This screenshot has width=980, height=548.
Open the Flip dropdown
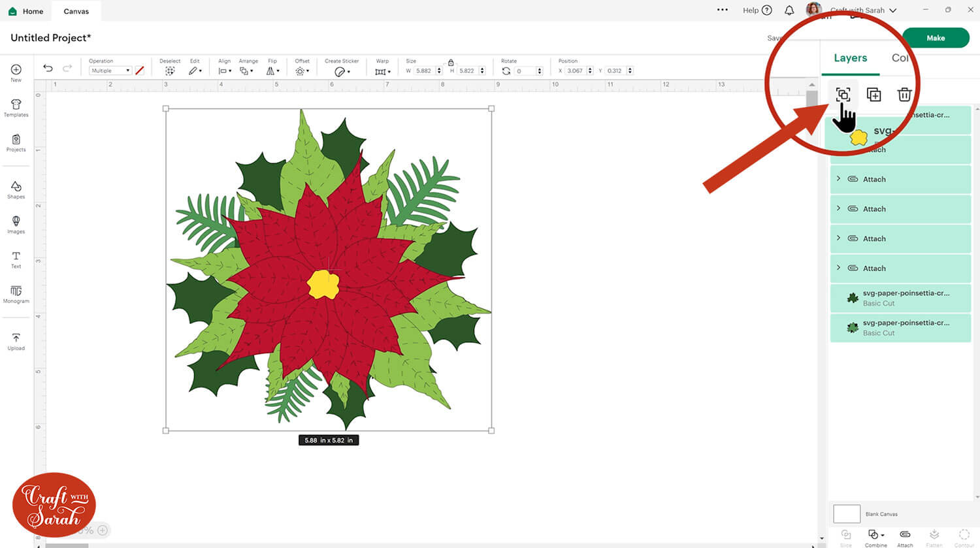pos(272,71)
